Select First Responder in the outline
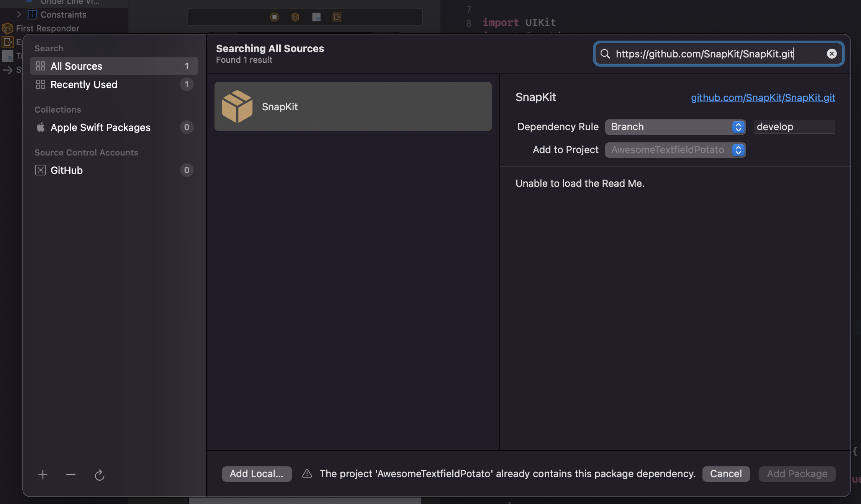Screen dimensions: 861x504 click(47, 28)
